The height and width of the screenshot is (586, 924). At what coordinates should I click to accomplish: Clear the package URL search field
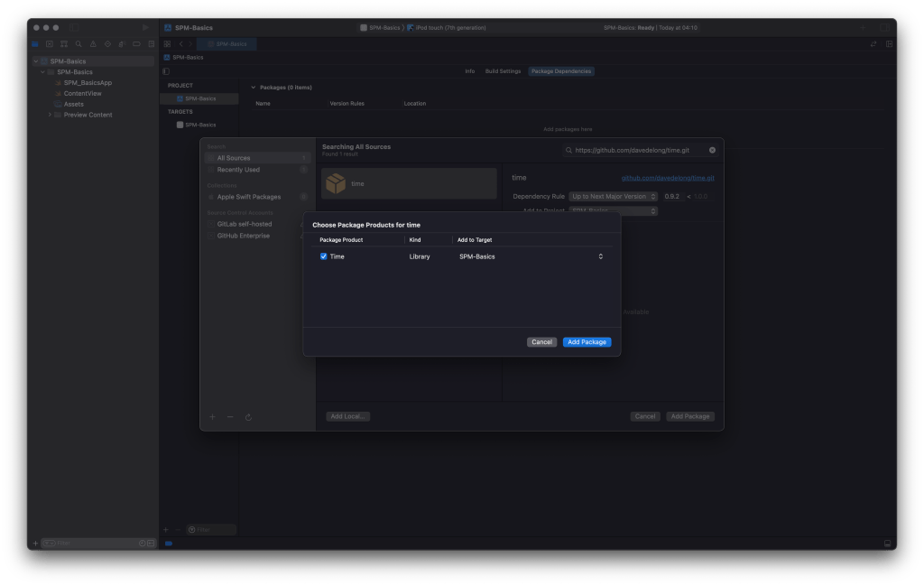(712, 150)
